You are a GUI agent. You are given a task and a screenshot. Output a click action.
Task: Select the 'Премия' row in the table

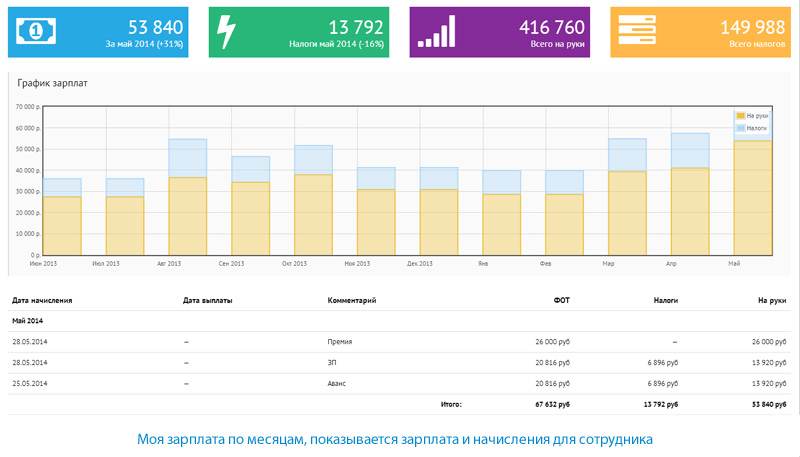click(x=340, y=342)
